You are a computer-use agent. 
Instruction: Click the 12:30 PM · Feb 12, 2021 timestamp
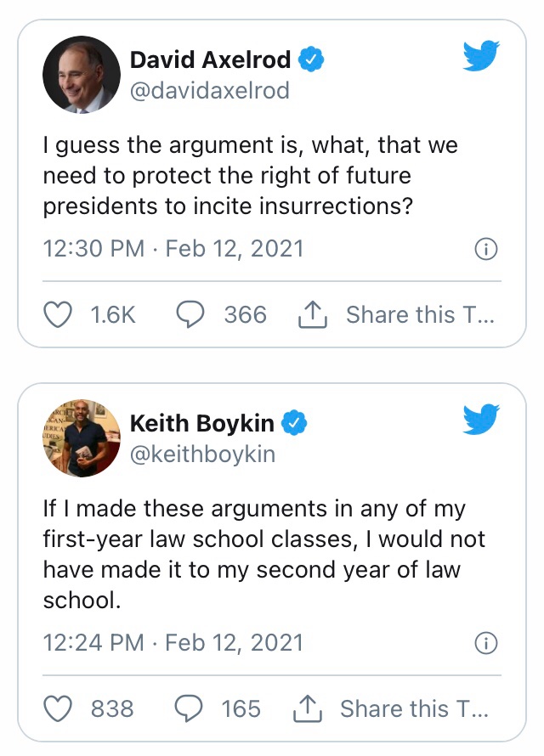173,250
